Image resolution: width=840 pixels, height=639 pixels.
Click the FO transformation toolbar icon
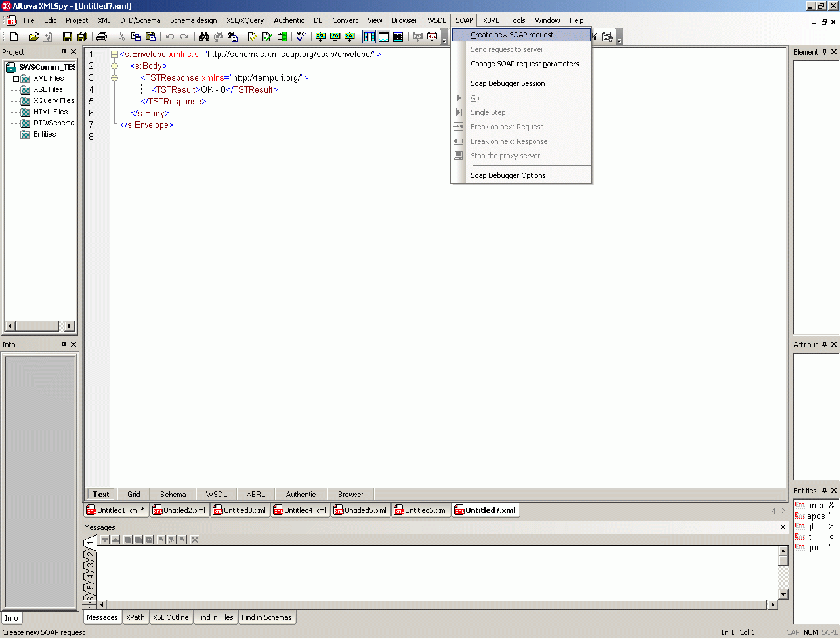point(335,37)
